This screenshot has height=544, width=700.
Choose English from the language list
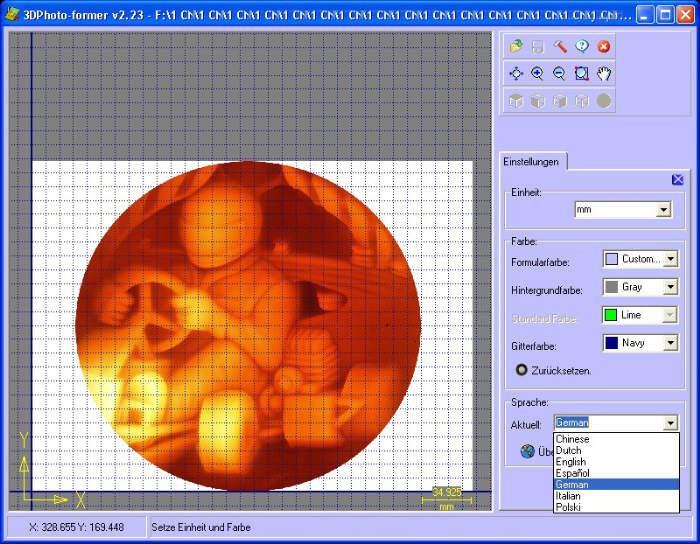pyautogui.click(x=573, y=462)
